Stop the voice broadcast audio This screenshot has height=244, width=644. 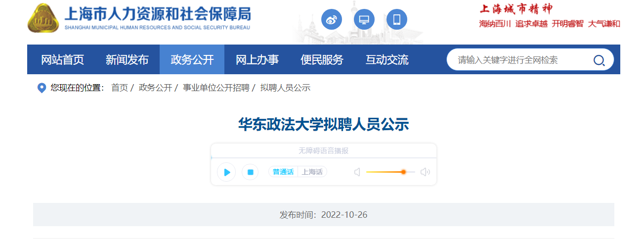click(250, 172)
